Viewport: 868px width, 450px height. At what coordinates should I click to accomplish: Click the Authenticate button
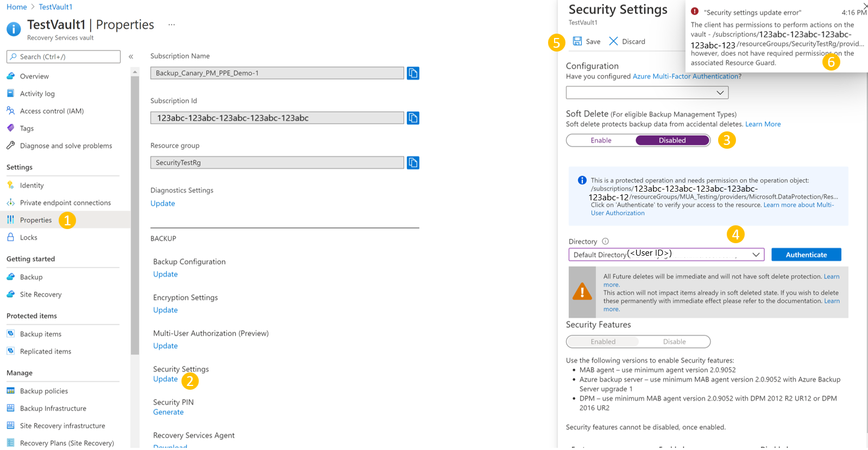pyautogui.click(x=806, y=255)
